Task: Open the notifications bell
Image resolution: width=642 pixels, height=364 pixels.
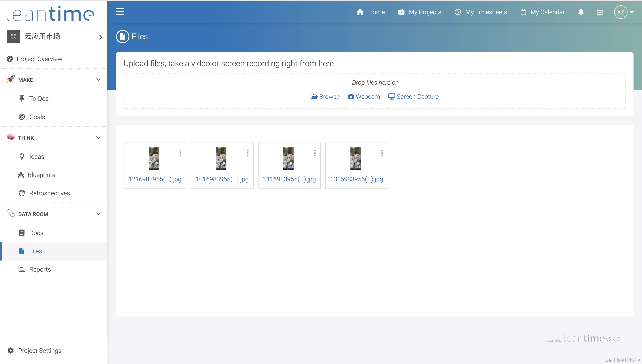Action: pos(581,12)
